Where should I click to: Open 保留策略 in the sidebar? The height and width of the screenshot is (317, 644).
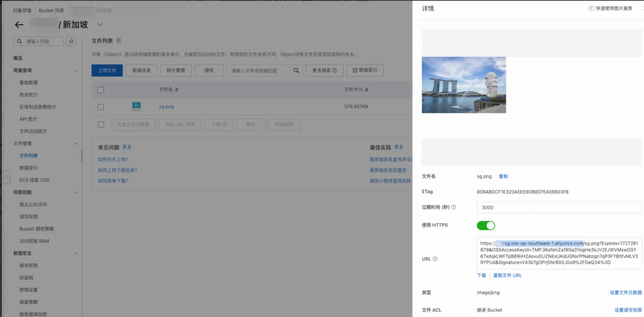(29, 302)
